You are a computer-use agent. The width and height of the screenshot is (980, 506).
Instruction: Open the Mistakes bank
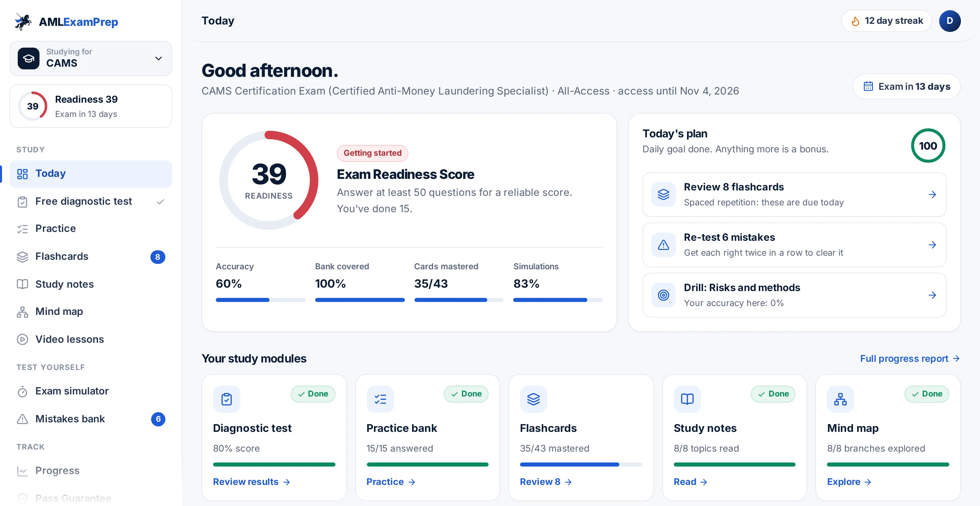pos(91,419)
